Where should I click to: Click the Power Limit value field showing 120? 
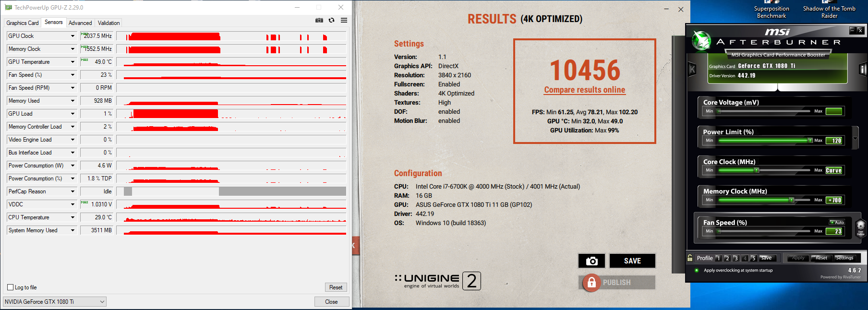click(834, 141)
